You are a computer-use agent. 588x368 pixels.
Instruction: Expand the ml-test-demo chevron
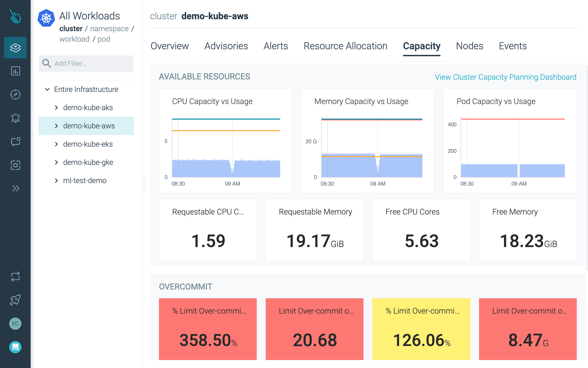pyautogui.click(x=56, y=181)
